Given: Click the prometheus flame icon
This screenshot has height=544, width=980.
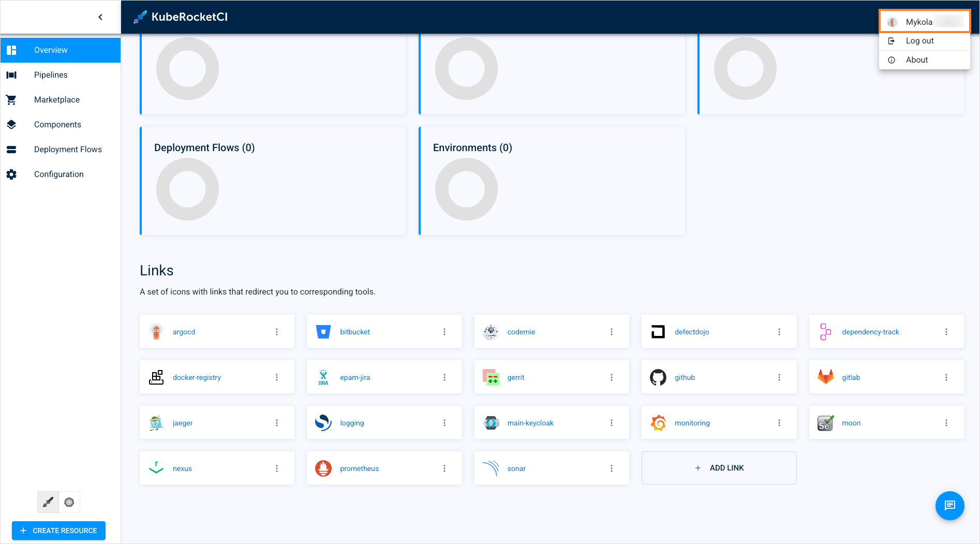Looking at the screenshot, I should [x=323, y=468].
